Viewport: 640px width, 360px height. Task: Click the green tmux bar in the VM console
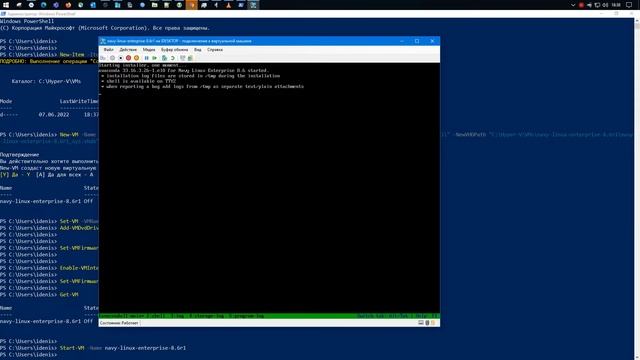pos(269,316)
